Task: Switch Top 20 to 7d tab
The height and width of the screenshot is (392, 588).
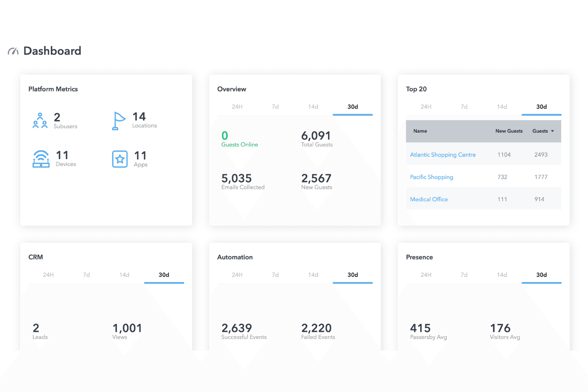Action: (x=464, y=107)
